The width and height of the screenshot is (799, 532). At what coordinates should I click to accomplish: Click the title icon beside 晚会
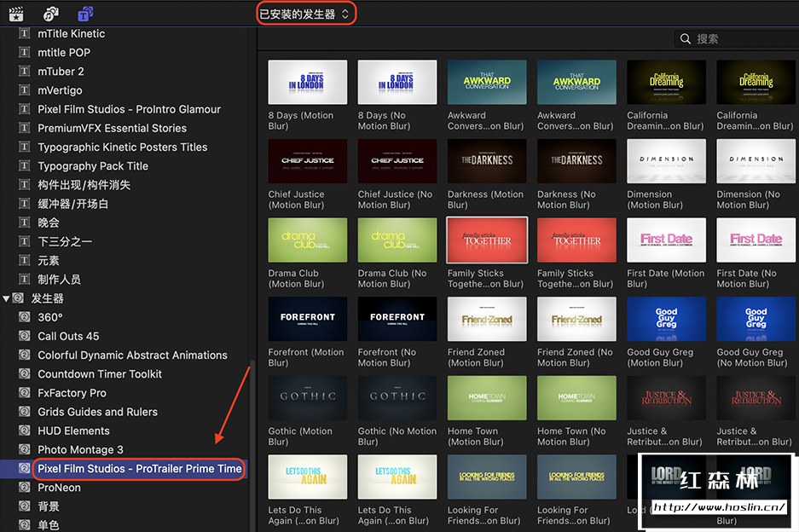click(24, 223)
